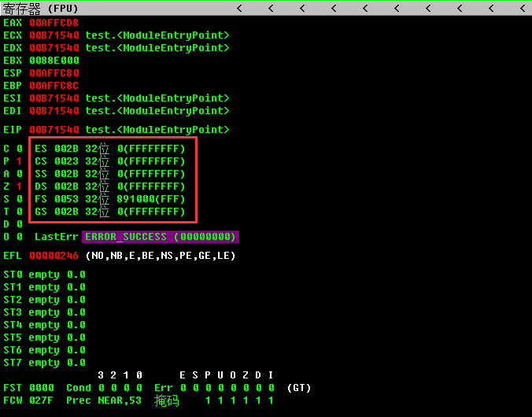The height and width of the screenshot is (417, 532).
Task: Toggle the T trap flag value
Action: 20,212
